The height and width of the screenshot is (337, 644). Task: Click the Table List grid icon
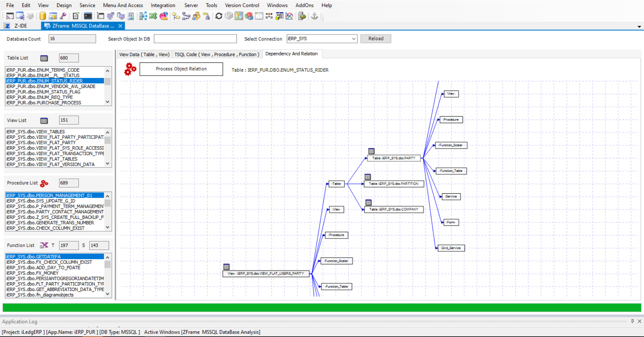pyautogui.click(x=44, y=58)
